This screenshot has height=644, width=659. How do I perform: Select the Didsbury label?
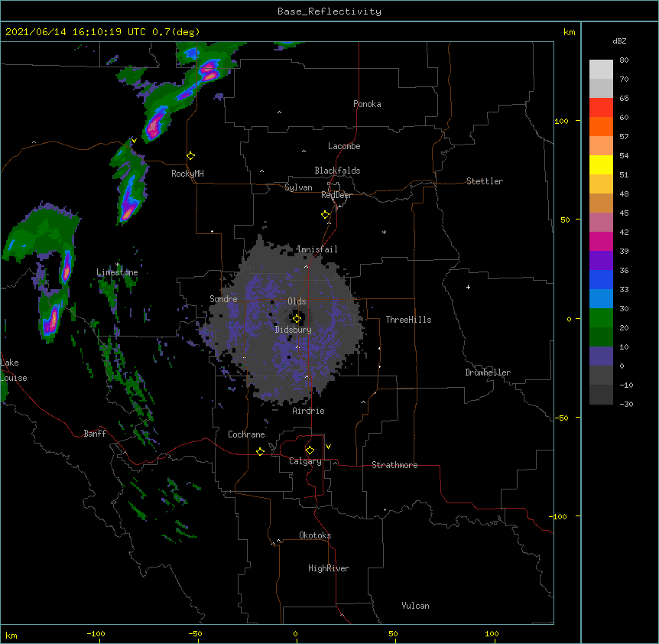(x=294, y=330)
